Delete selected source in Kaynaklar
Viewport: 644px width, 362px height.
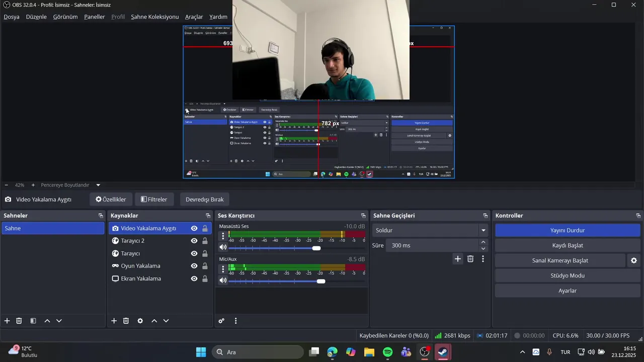tap(126, 321)
